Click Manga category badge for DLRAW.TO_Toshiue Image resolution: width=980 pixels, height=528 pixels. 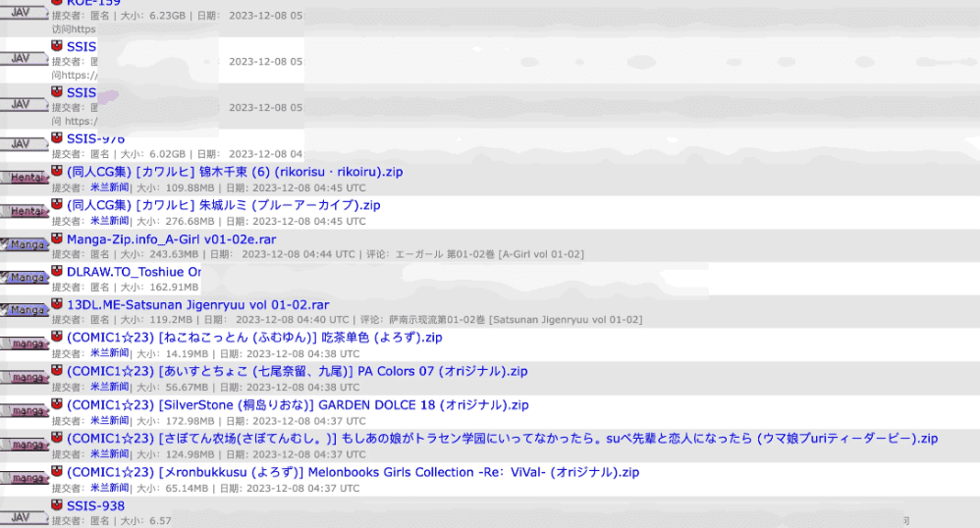tap(24, 278)
